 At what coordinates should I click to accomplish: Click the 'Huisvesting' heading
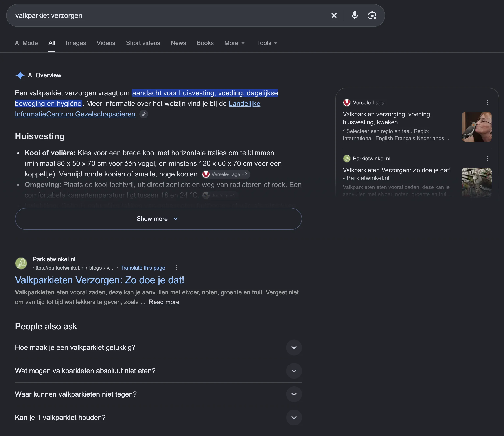(40, 136)
